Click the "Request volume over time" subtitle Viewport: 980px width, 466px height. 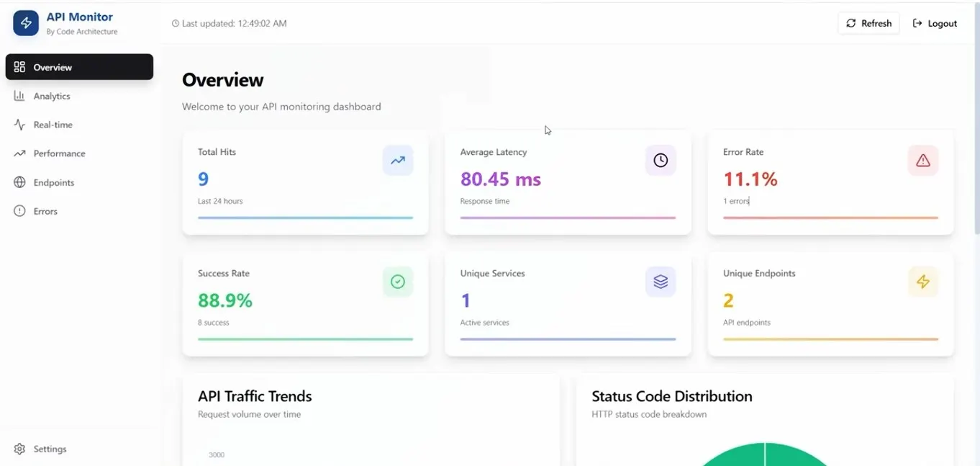tap(250, 414)
